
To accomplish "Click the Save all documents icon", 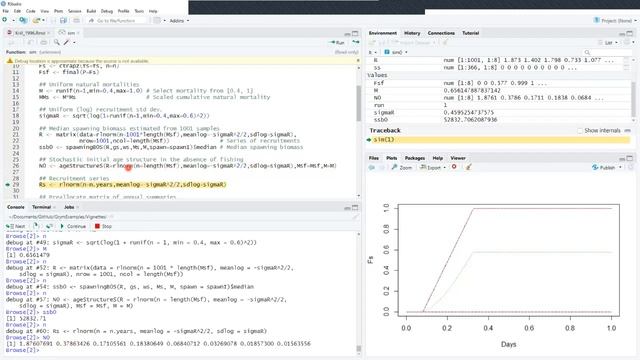I will pyautogui.click(x=63, y=20).
